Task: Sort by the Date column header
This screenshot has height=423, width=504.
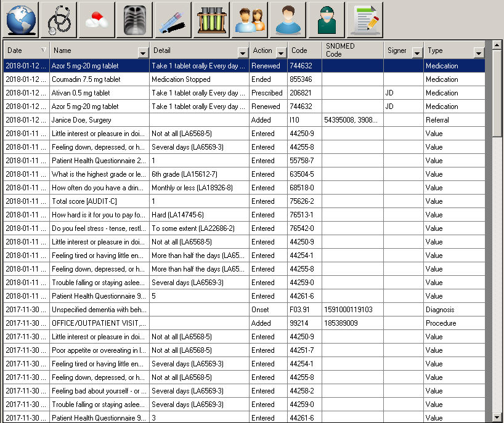Action: pyautogui.click(x=26, y=50)
